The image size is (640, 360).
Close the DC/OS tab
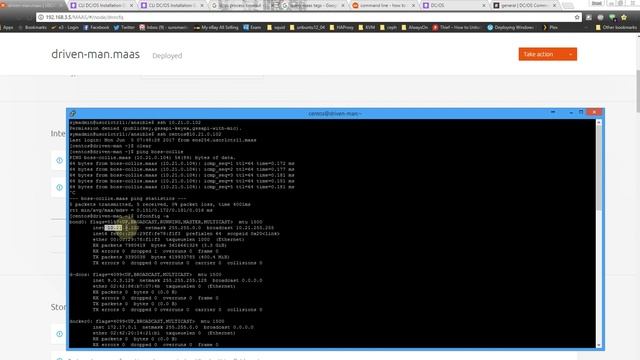(484, 6)
